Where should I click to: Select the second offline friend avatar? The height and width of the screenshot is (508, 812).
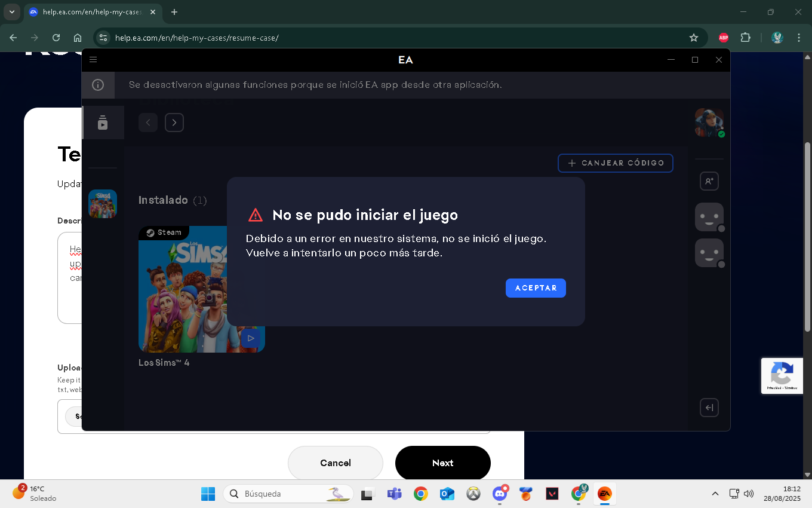(x=709, y=253)
